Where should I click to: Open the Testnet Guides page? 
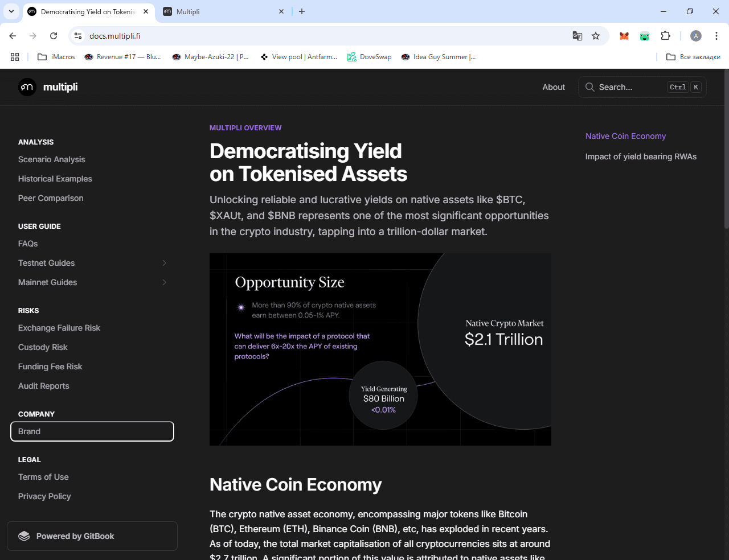coord(47,263)
